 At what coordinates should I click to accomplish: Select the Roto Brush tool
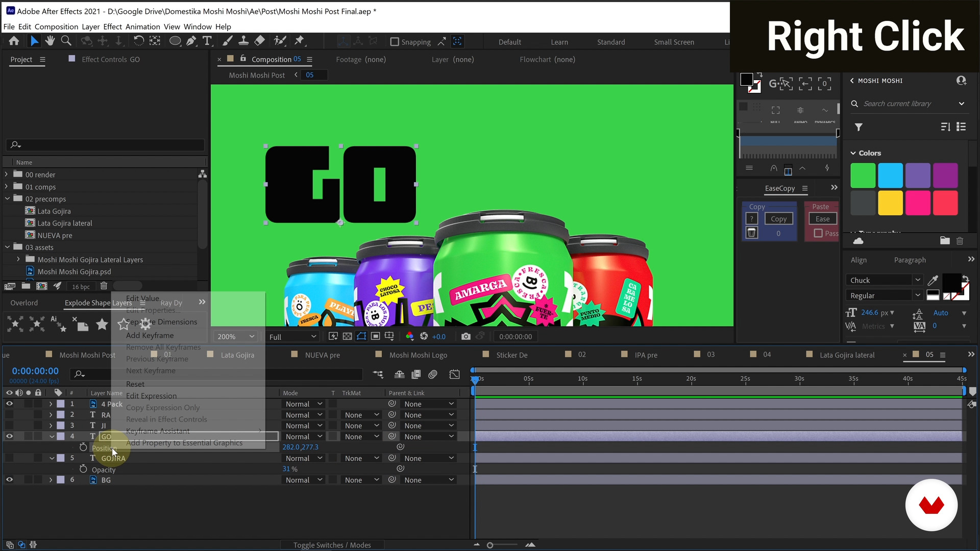[279, 41]
